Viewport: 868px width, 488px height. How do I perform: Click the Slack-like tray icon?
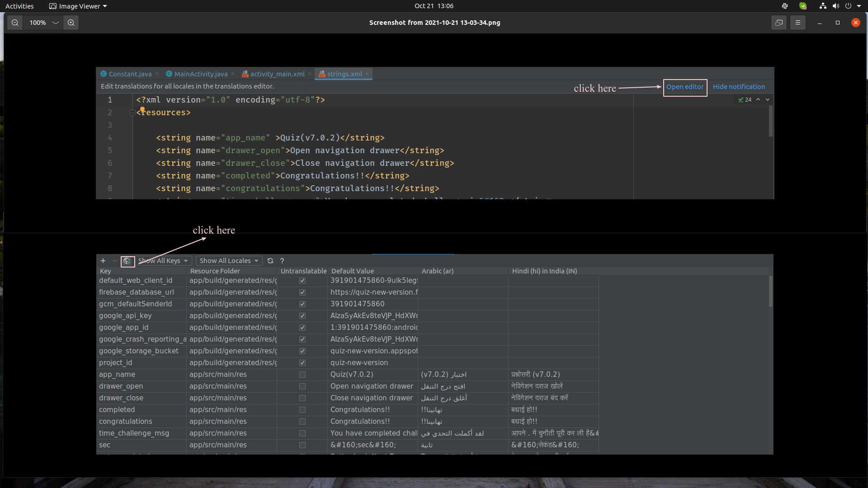pos(785,6)
